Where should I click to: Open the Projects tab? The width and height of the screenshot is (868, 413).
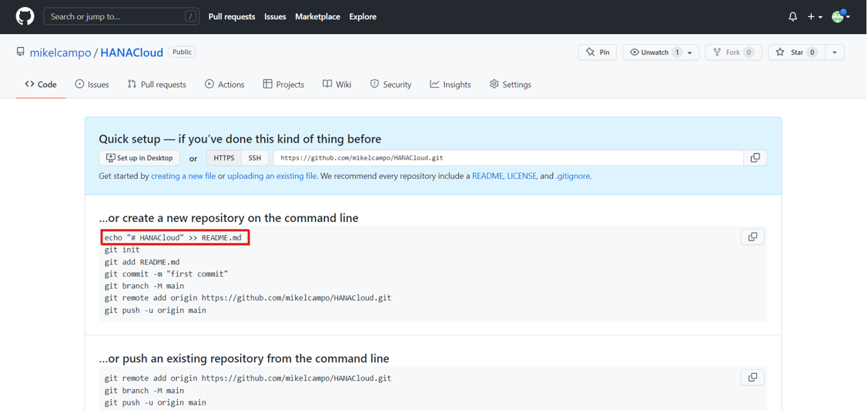(x=283, y=85)
